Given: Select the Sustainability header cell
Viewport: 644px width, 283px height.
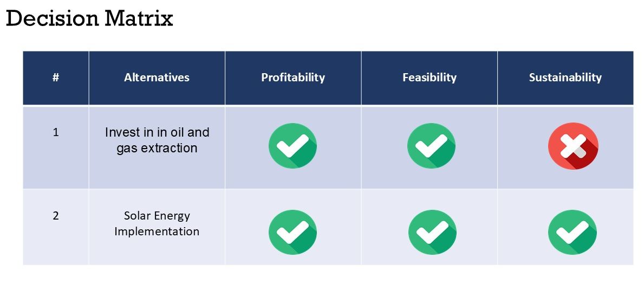Looking at the screenshot, I should click(x=565, y=78).
